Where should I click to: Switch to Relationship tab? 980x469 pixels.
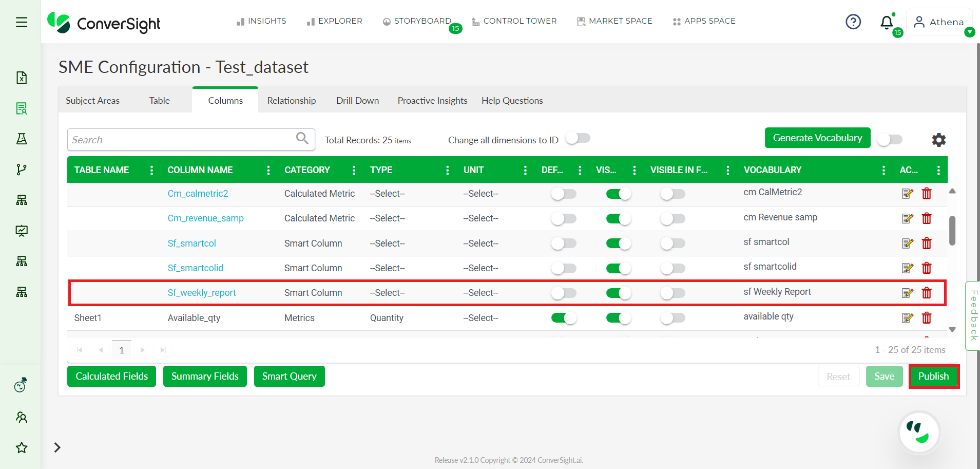pos(292,101)
